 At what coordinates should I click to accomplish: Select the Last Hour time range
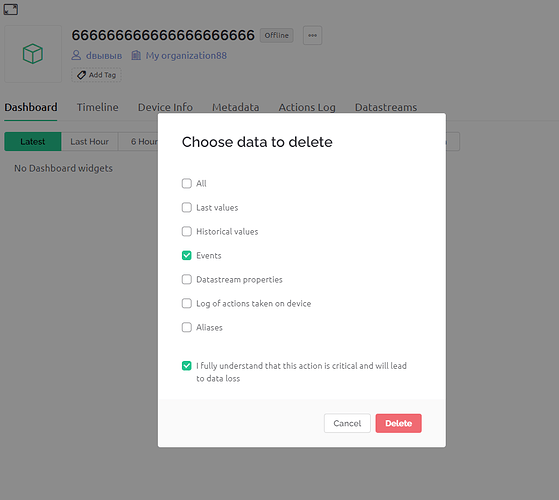[89, 141]
